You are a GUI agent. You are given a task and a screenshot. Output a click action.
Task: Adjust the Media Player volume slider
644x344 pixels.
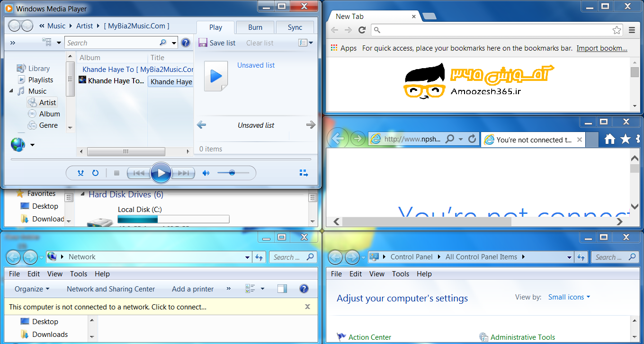pyautogui.click(x=233, y=173)
